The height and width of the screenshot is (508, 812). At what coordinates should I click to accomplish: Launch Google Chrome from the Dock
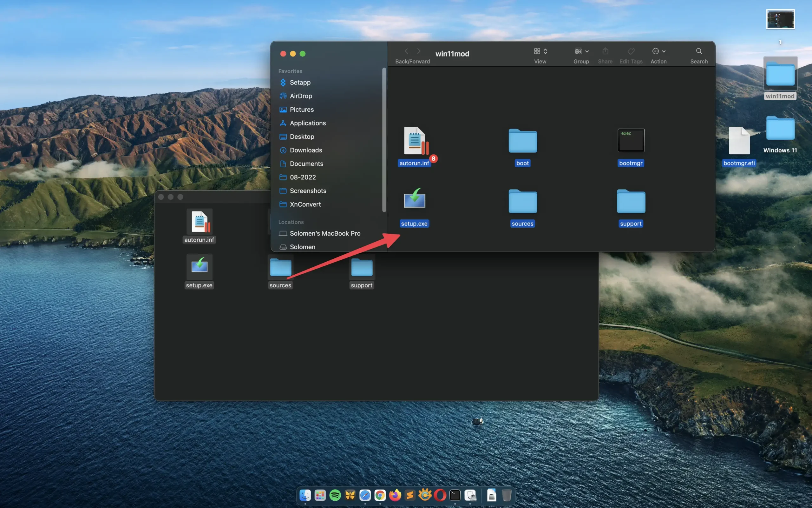(x=380, y=495)
